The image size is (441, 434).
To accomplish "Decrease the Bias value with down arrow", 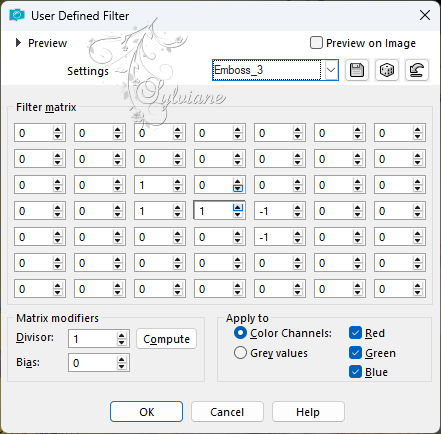I will [x=122, y=366].
